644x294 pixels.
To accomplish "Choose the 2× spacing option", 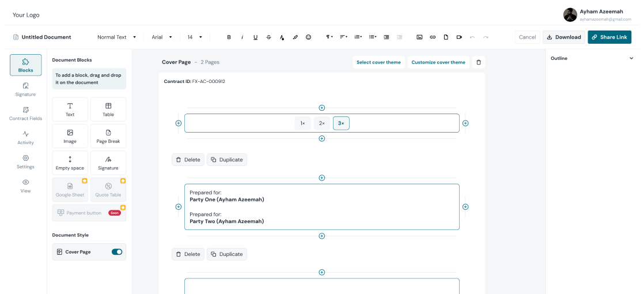I will [x=322, y=123].
